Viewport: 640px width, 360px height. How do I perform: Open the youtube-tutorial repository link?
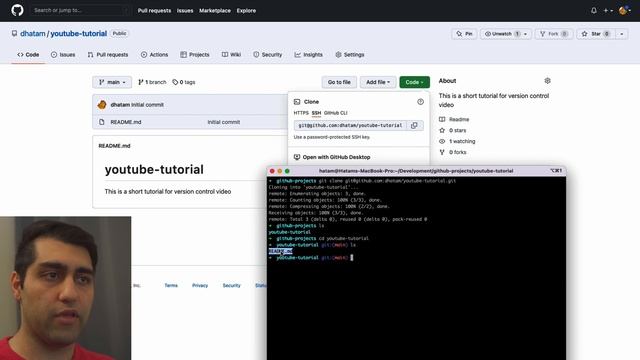point(78,33)
